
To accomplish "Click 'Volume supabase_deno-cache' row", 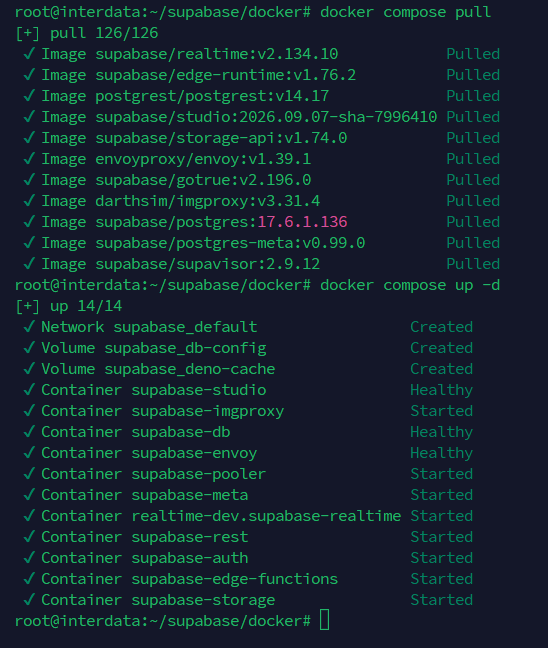I will tap(248, 369).
